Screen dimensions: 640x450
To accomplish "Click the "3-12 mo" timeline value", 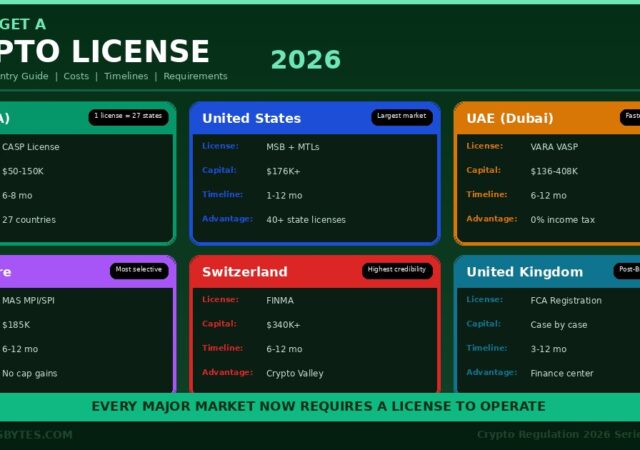I will point(549,349).
